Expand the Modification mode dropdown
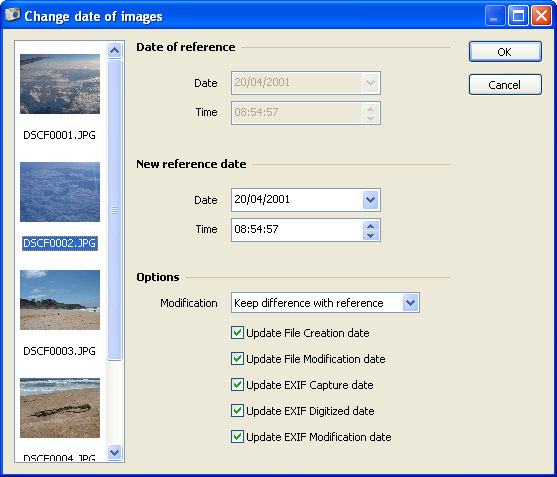 click(x=411, y=303)
